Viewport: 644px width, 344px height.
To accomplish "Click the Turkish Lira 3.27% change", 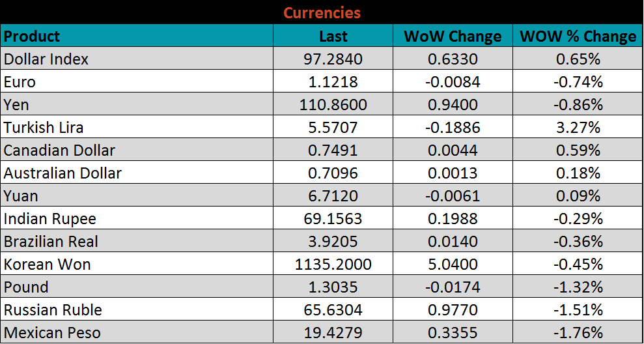I will [x=578, y=128].
